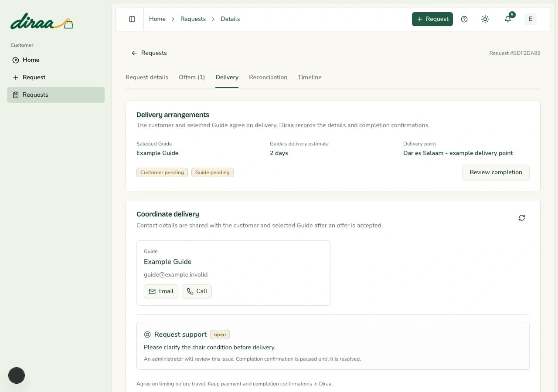The height and width of the screenshot is (392, 558).
Task: Go back to Requests via arrow link
Action: (x=149, y=53)
